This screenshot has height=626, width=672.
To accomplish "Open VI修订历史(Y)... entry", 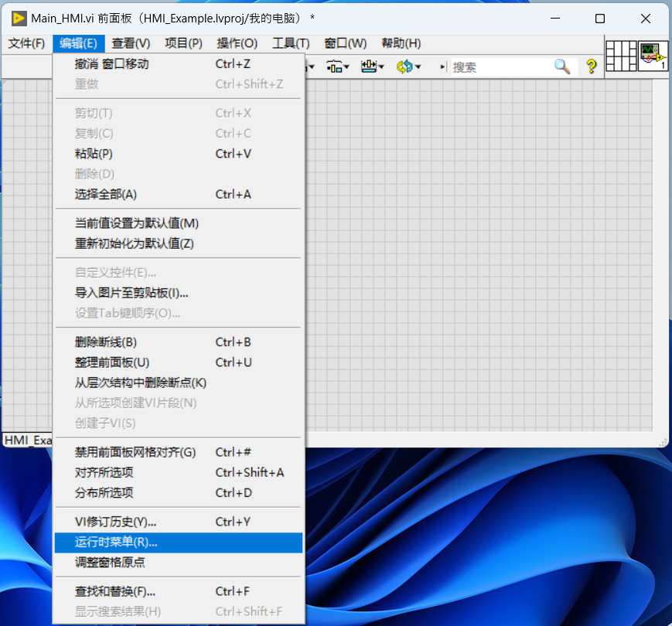I will coord(179,522).
